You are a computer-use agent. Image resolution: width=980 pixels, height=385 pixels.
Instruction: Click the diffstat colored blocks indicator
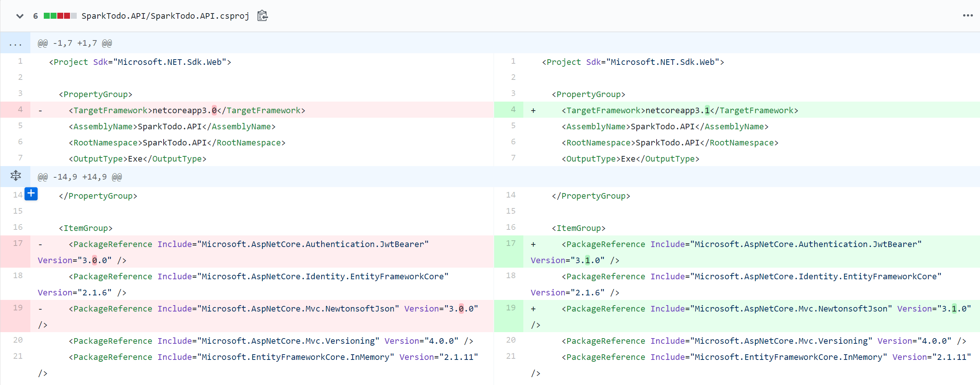60,16
